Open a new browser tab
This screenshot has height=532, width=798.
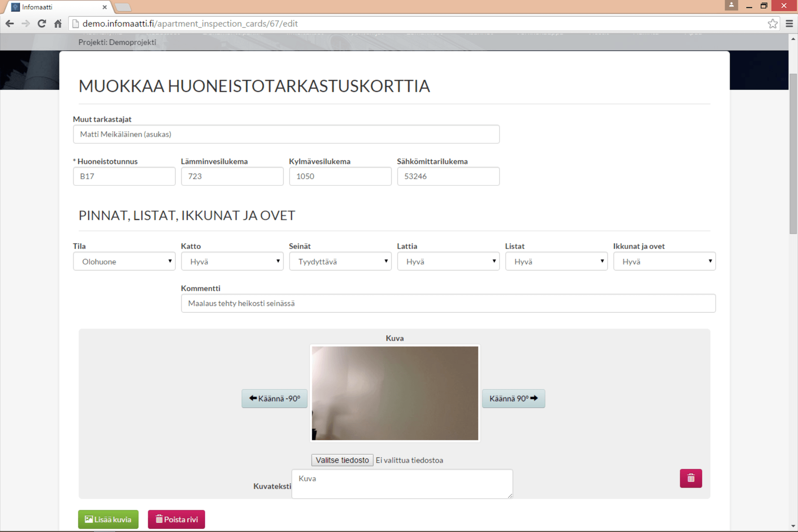123,7
